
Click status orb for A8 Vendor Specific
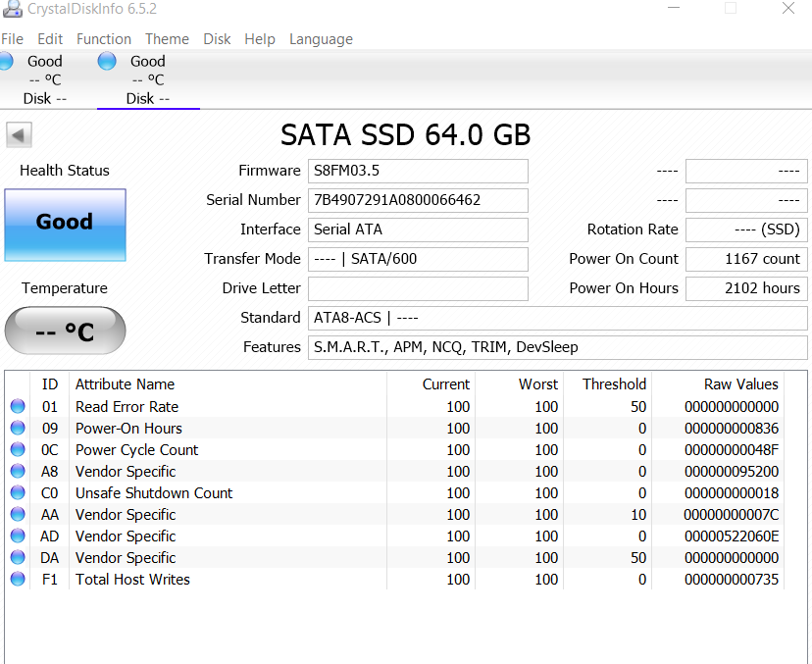(18, 471)
